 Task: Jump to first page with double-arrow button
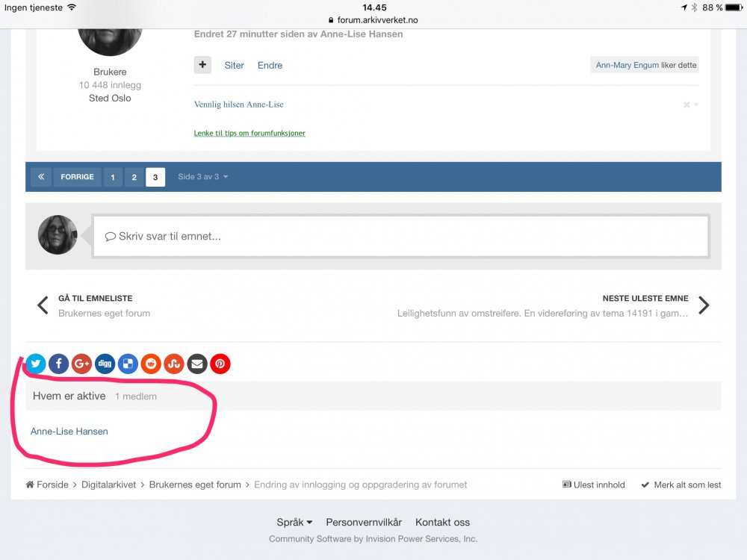[40, 177]
